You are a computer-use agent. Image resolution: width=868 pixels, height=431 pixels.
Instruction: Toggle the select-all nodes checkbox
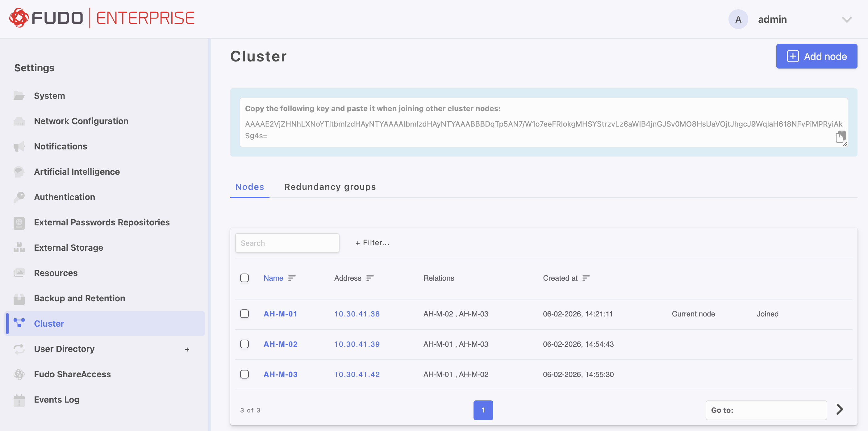click(x=244, y=278)
